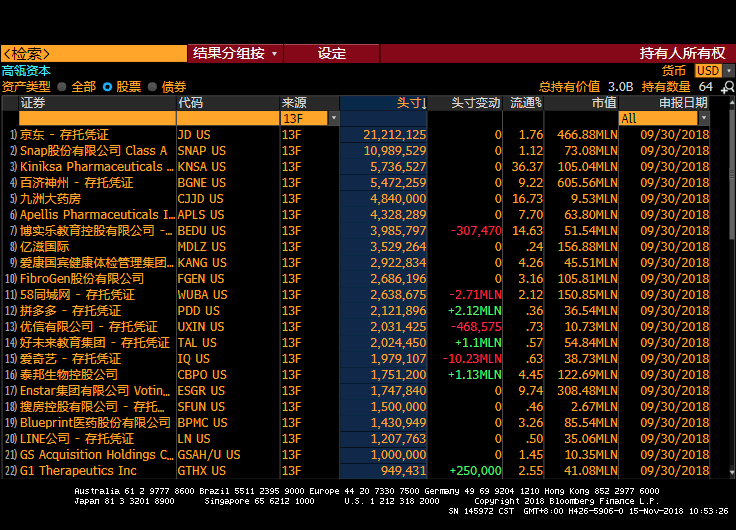Select the 股票 asset type radio button
This screenshot has height=530, width=736.
[107, 87]
